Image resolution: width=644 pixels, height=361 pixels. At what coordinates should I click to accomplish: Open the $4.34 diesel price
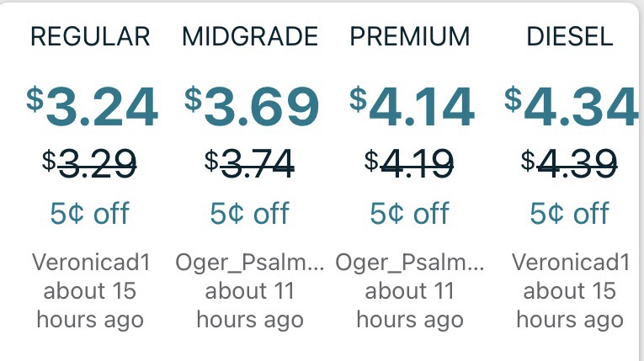571,106
